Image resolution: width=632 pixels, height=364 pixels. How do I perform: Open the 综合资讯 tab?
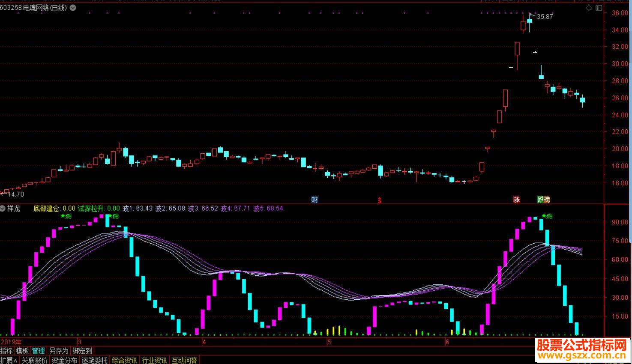[125, 360]
